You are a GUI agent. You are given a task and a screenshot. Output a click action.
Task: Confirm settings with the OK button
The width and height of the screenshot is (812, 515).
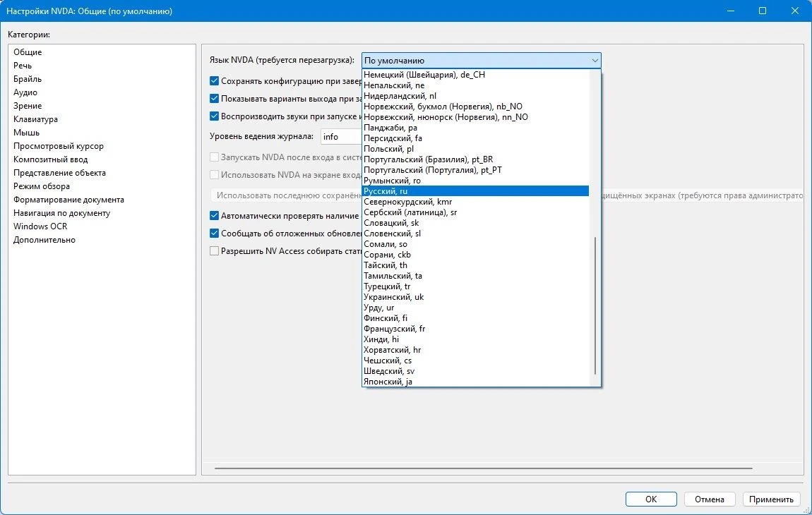coord(651,499)
